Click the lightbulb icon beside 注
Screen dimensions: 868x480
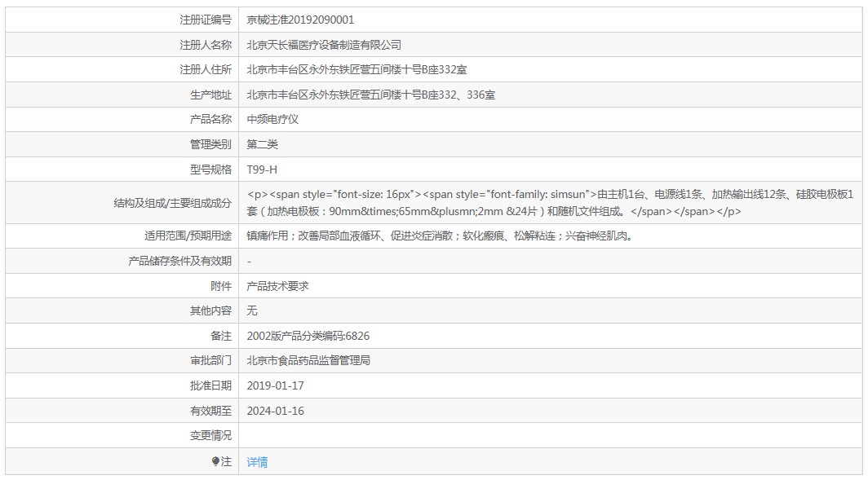coord(215,462)
